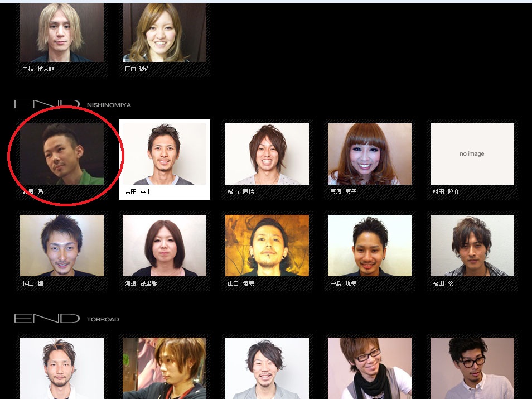
Task: Open the TORROAD photo of man in grey jacket
Action: coord(267,368)
